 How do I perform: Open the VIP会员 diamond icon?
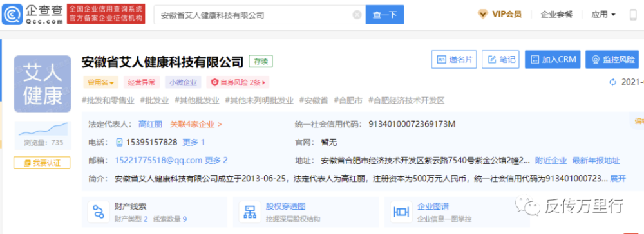[x=482, y=14]
